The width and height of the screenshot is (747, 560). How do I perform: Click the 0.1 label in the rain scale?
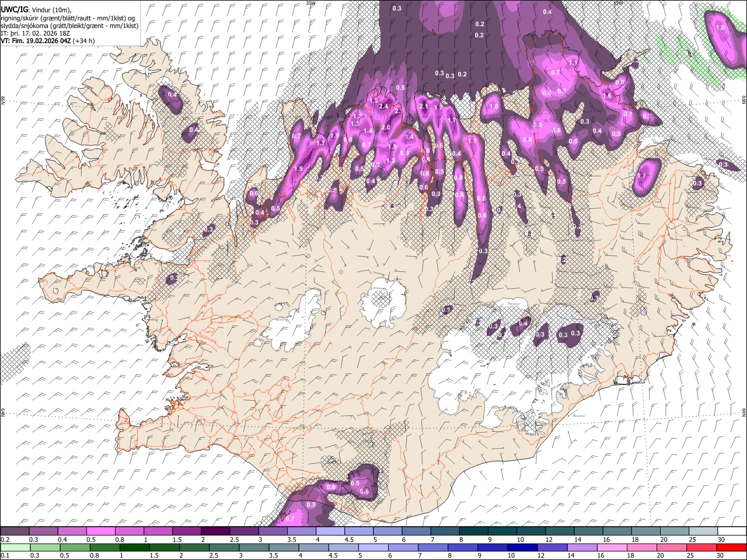tap(4, 556)
